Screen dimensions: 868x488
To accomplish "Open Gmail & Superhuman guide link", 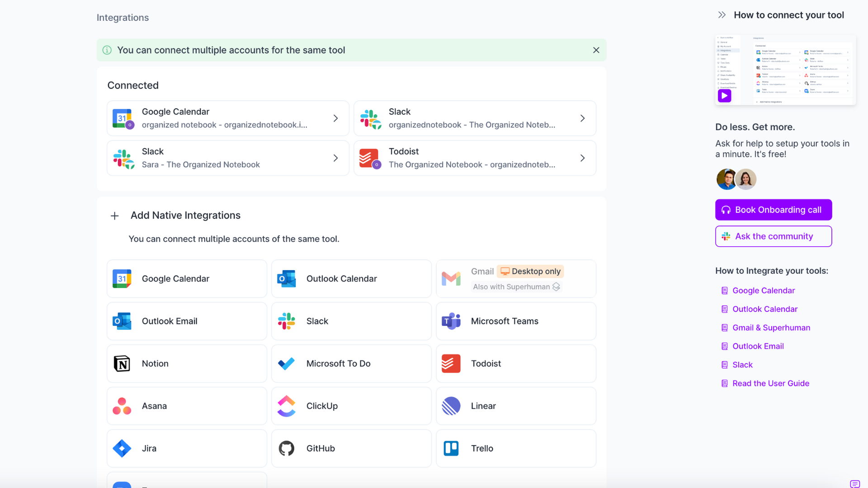I will (771, 328).
